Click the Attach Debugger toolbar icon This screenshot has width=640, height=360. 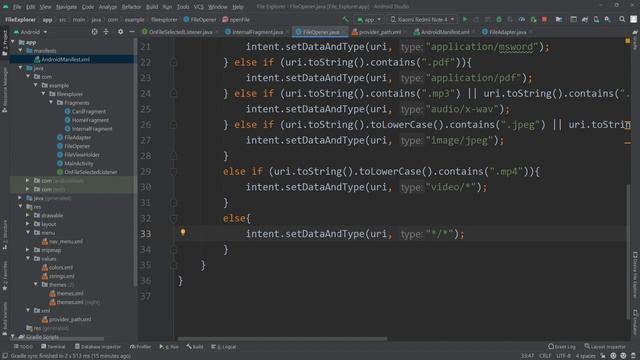[x=533, y=19]
